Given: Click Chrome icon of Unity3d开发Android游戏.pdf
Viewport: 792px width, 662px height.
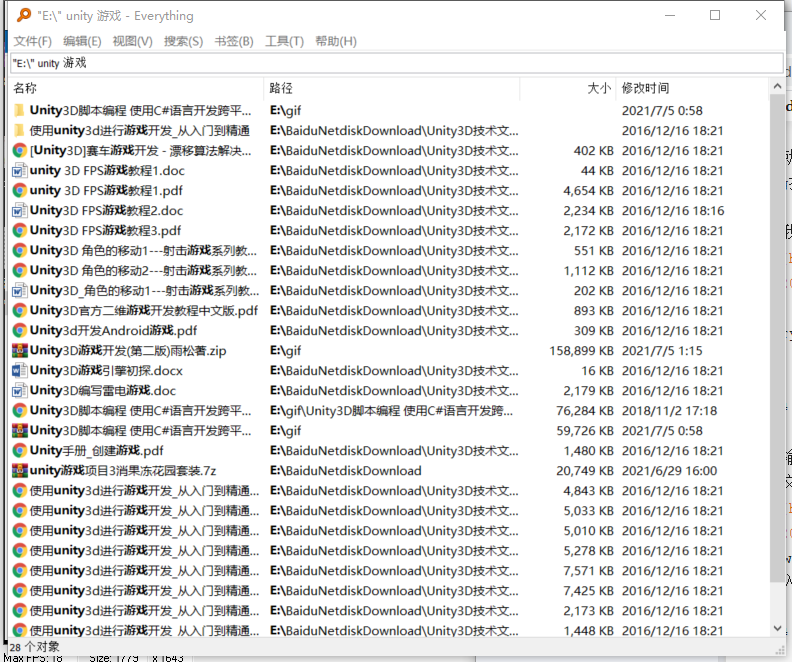Looking at the screenshot, I should tap(19, 331).
